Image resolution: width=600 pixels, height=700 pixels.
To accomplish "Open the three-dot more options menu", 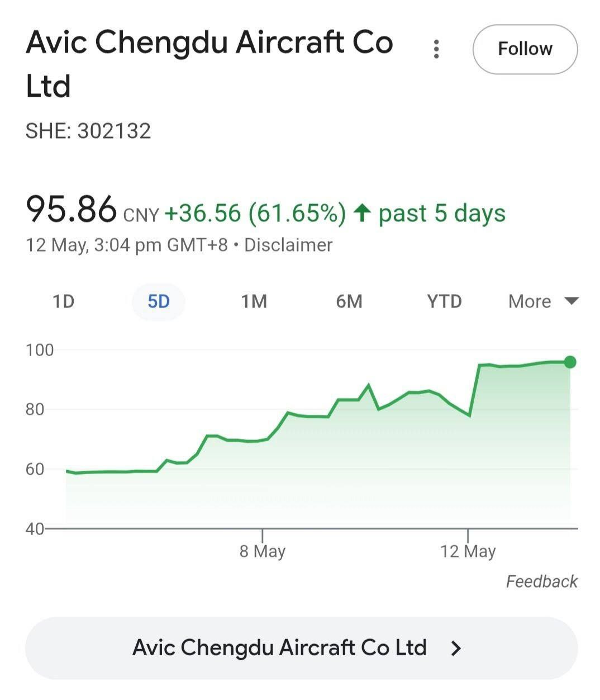I will tap(436, 49).
